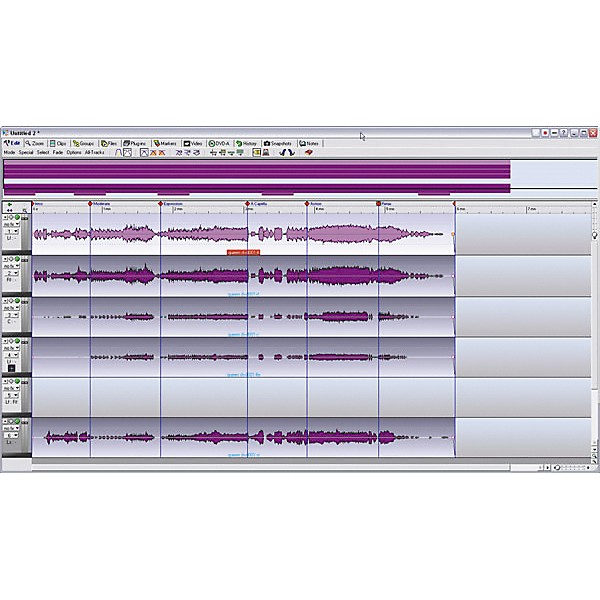
Task: Click the black square button on track 4
Action: click(x=12, y=368)
